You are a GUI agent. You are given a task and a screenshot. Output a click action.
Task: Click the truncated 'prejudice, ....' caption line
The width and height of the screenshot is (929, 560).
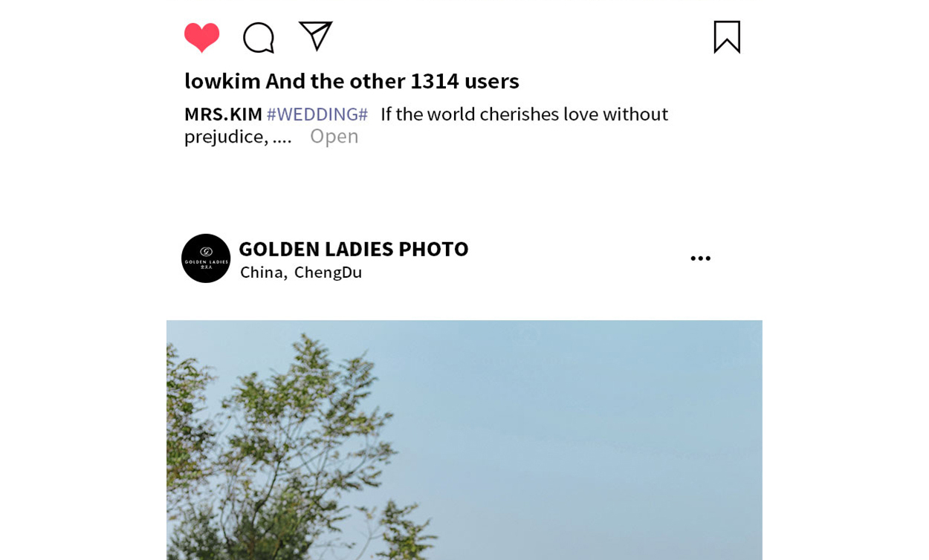pyautogui.click(x=238, y=137)
